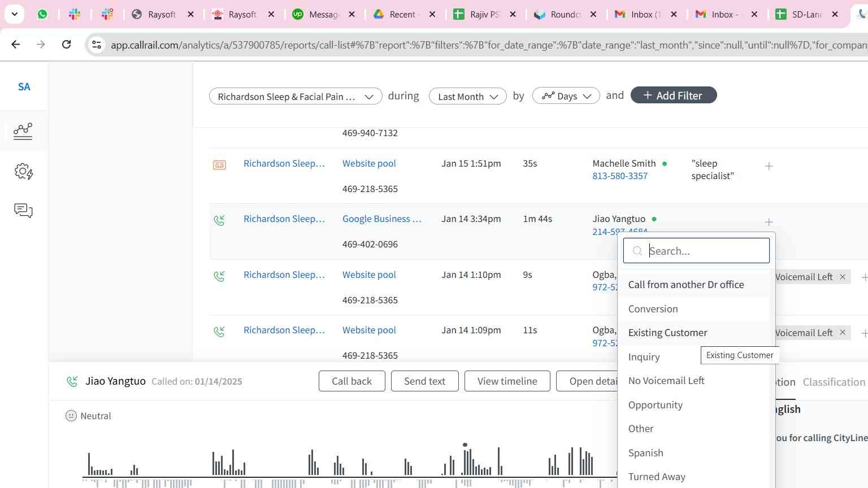Switch to the second Slack pinned tab
The width and height of the screenshot is (868, 488).
(x=107, y=14)
